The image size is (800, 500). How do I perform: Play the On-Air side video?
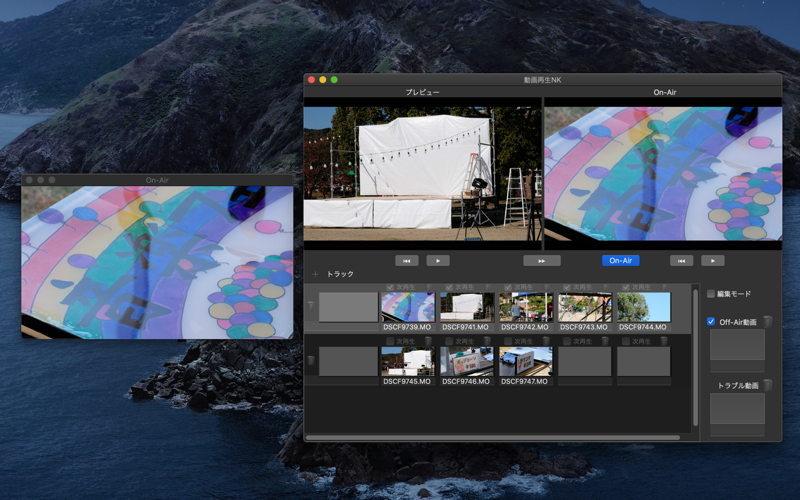(x=713, y=261)
